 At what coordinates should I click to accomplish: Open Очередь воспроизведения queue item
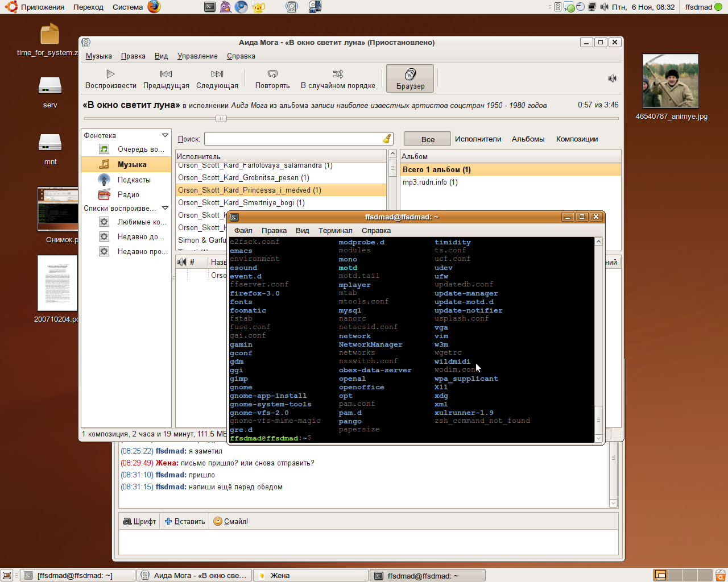tap(140, 149)
